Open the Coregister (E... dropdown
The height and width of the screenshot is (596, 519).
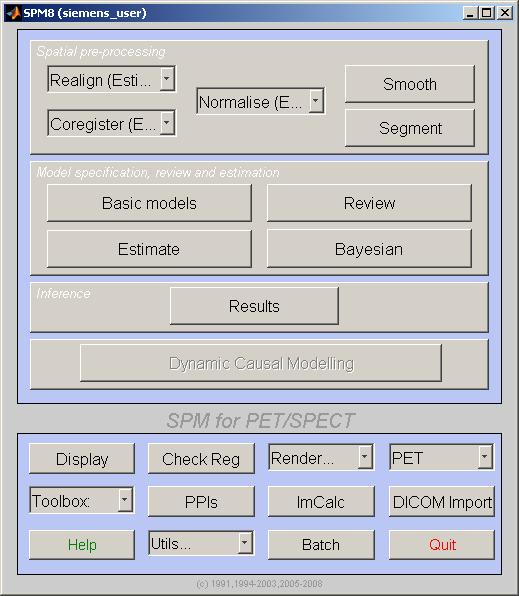click(111, 123)
